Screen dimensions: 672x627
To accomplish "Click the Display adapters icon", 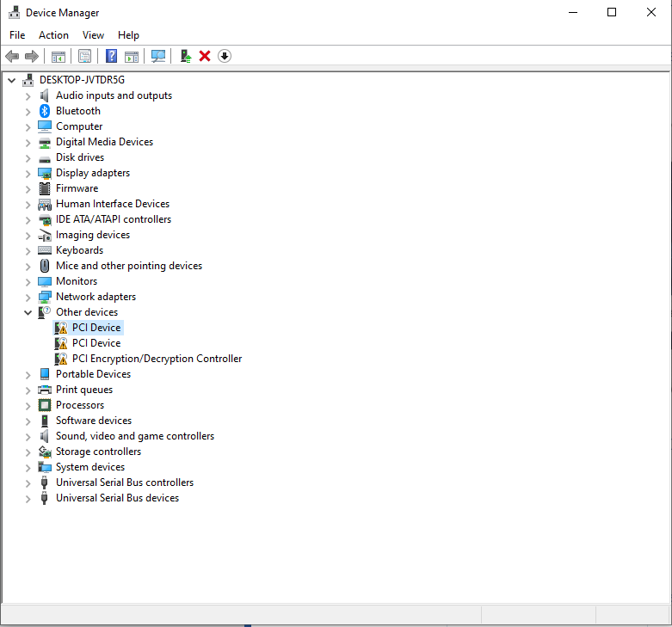I will [45, 173].
